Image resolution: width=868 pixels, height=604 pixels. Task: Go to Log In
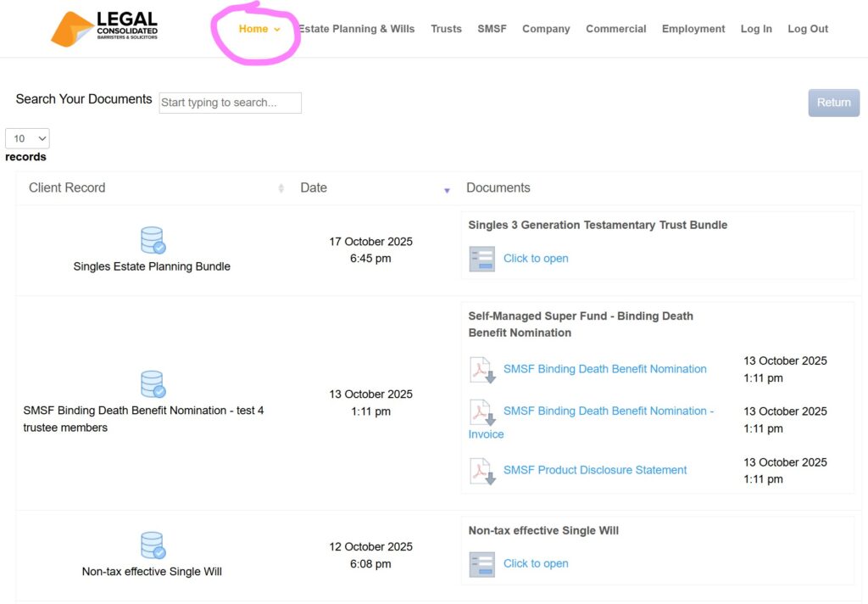[756, 29]
